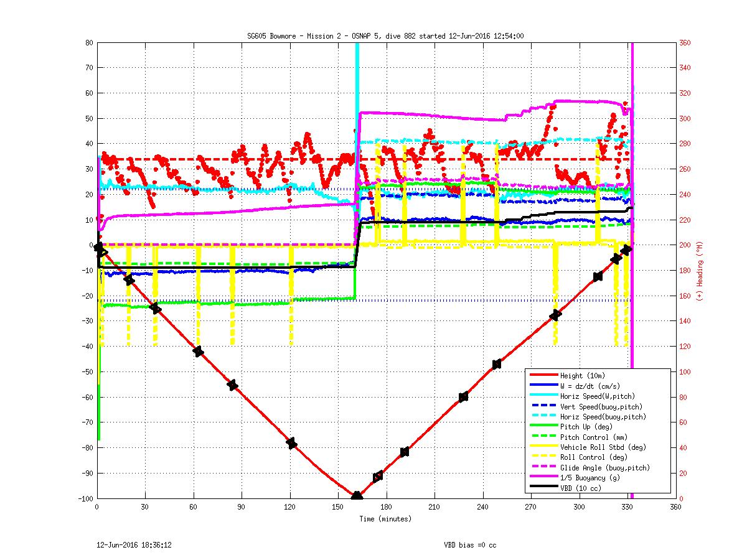Click solid yellow line sample beside Vehicle Roll Stbd
The width and height of the screenshot is (747, 560).
point(543,447)
